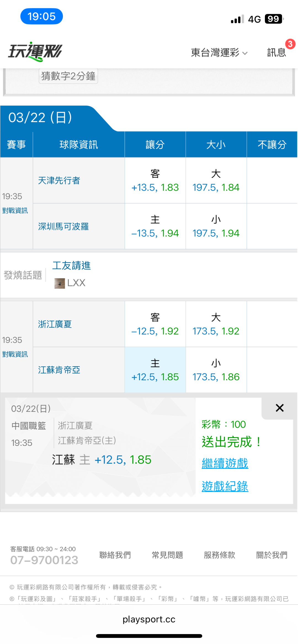Go to 常見問題 footer menu
Image resolution: width=298 pixels, height=644 pixels.
coord(167,555)
